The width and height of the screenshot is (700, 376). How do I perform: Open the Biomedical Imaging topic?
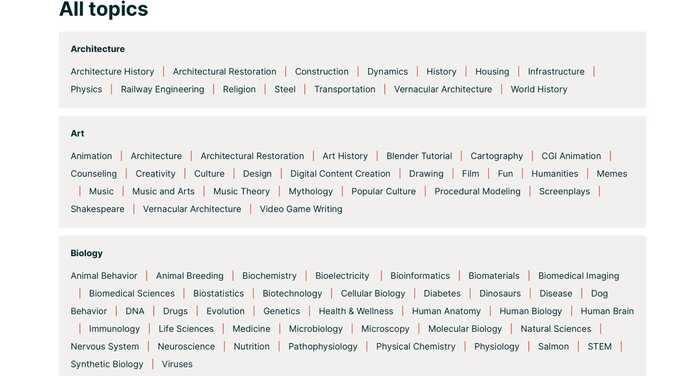(579, 276)
